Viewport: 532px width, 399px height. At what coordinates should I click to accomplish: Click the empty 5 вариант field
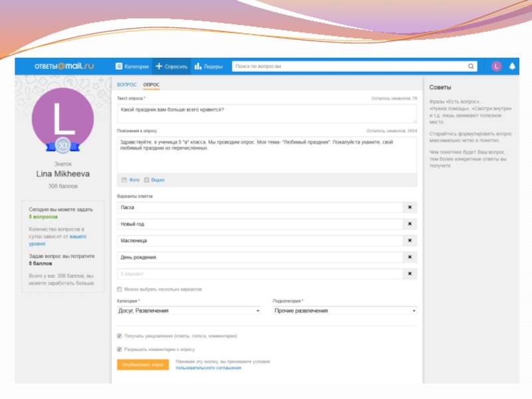pos(259,274)
